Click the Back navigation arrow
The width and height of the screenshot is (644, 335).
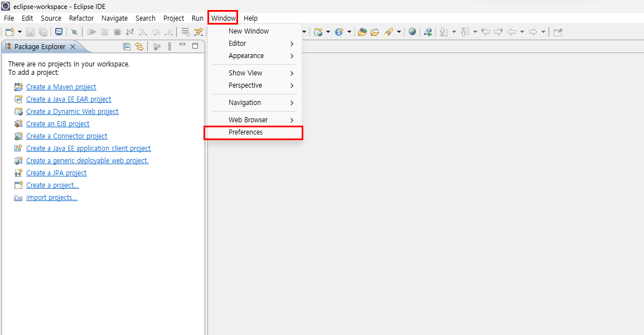[x=512, y=32]
